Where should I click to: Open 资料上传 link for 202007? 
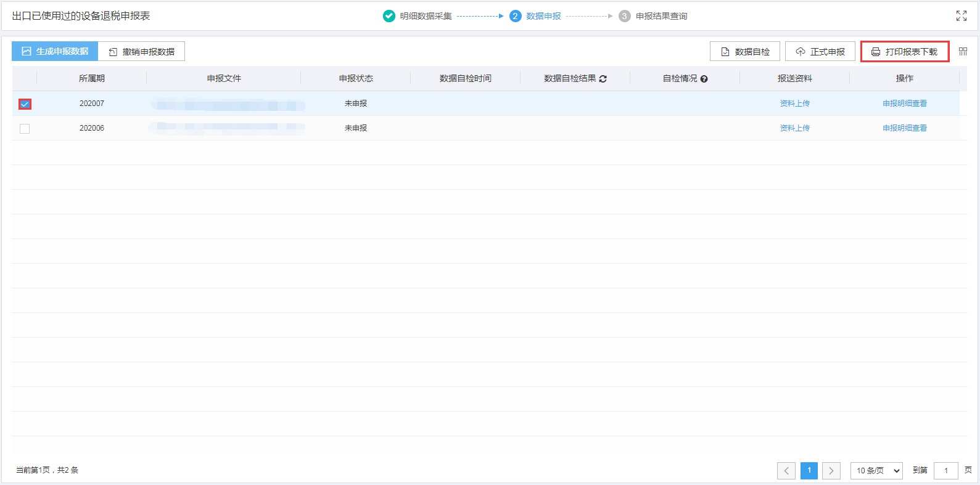point(794,104)
